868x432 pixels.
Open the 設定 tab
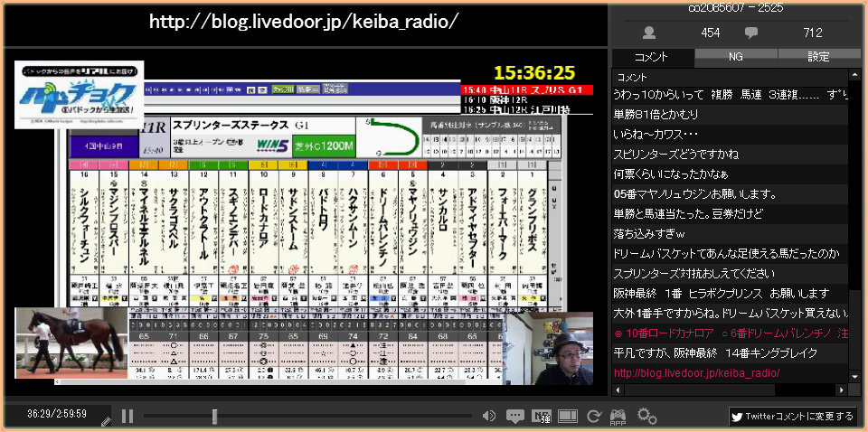(x=818, y=57)
